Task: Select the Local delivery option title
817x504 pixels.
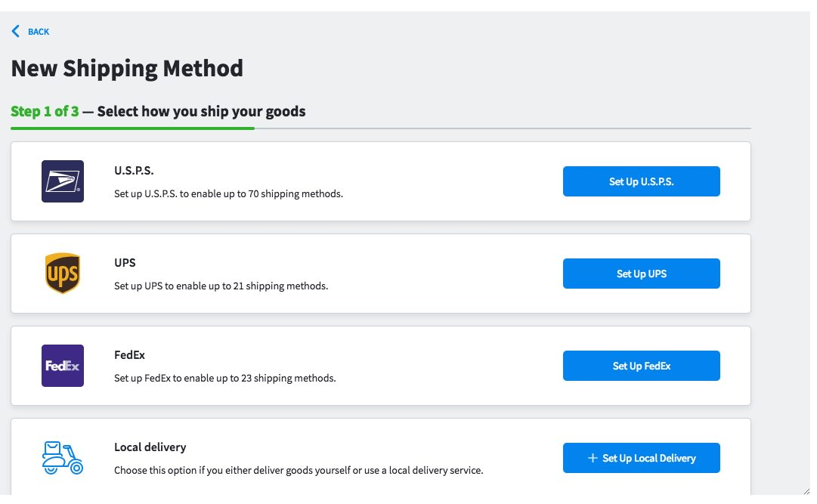Action: [150, 447]
